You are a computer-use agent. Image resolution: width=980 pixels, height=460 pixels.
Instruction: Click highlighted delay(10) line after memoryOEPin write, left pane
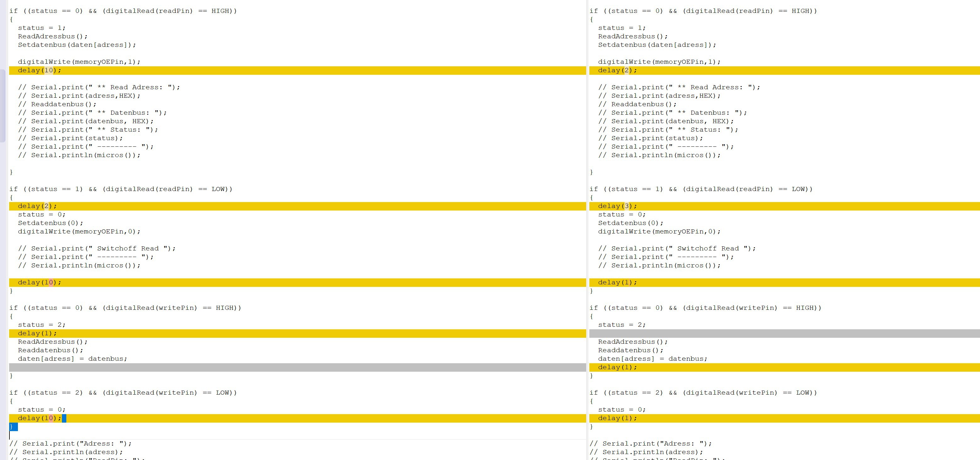39,70
